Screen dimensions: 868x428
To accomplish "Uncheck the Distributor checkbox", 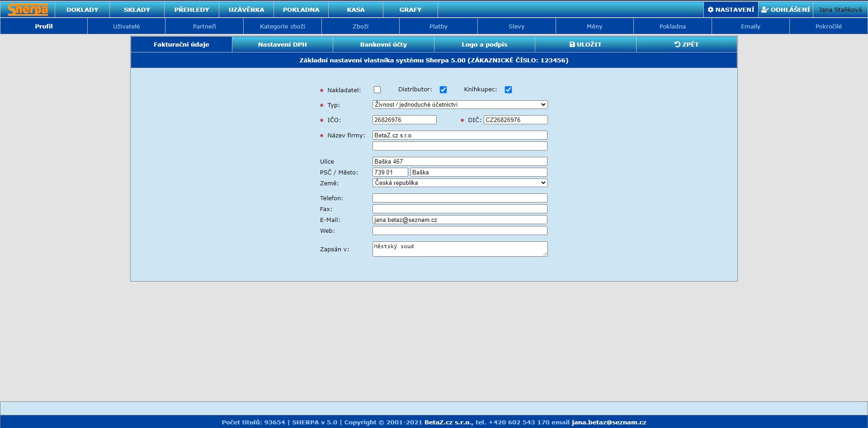I will point(443,90).
